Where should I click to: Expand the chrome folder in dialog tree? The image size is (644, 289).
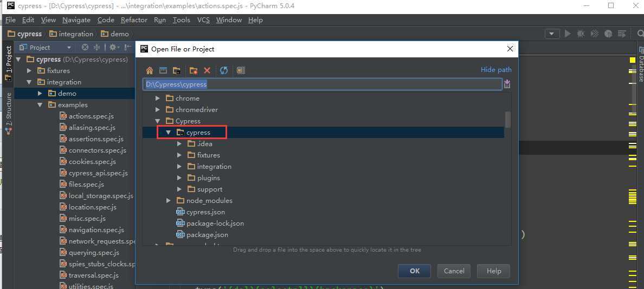157,98
